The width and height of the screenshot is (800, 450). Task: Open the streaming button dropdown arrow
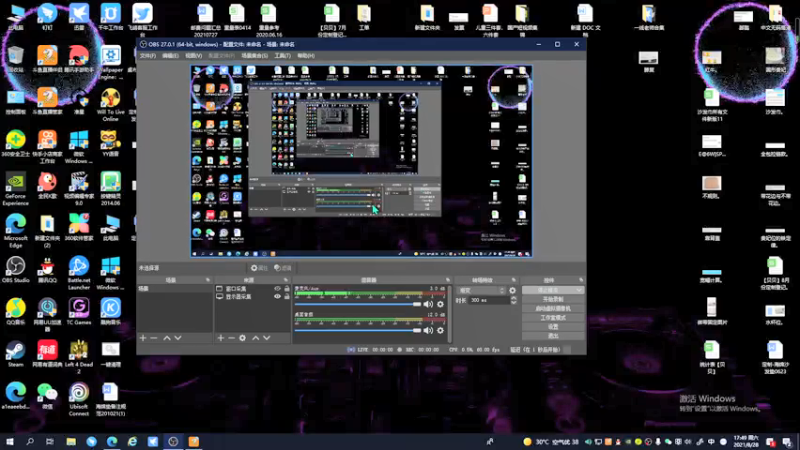pyautogui.click(x=579, y=290)
